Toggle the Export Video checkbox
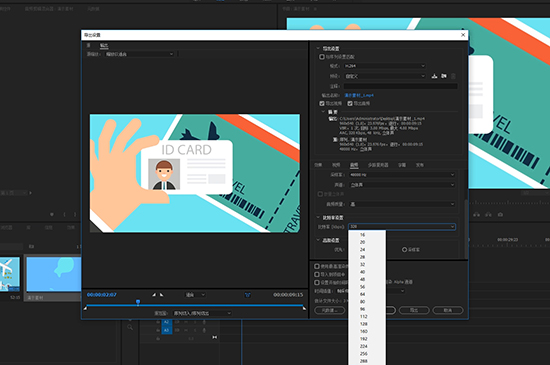 click(322, 103)
